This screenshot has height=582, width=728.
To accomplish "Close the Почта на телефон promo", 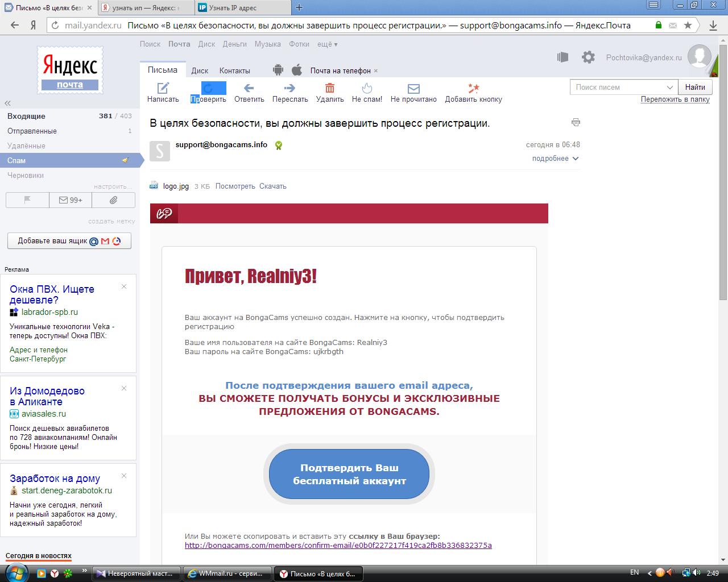I will (x=376, y=71).
